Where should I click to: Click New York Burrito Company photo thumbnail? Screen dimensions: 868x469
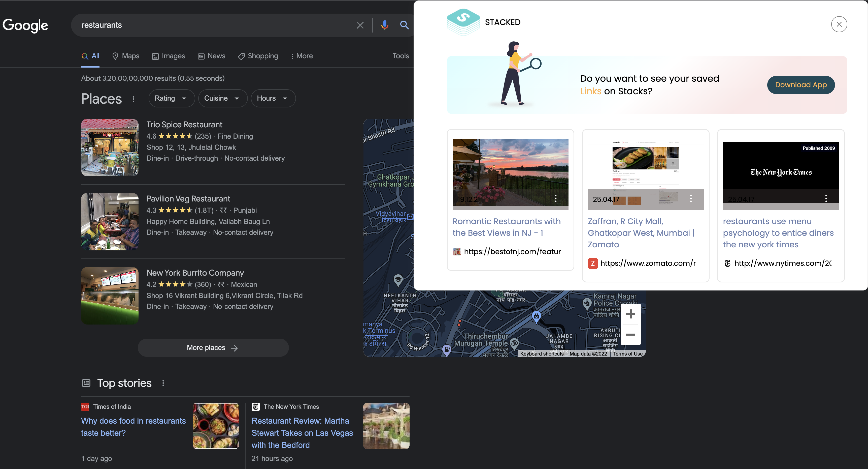(110, 296)
